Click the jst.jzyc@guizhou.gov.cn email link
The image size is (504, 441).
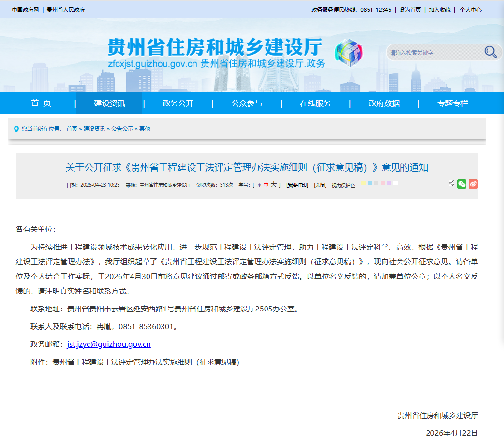109,344
